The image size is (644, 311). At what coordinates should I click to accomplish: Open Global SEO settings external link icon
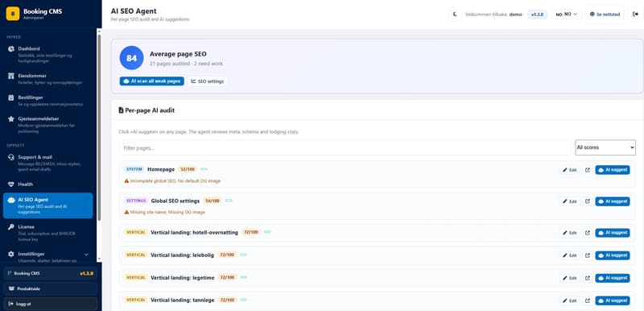pos(588,201)
